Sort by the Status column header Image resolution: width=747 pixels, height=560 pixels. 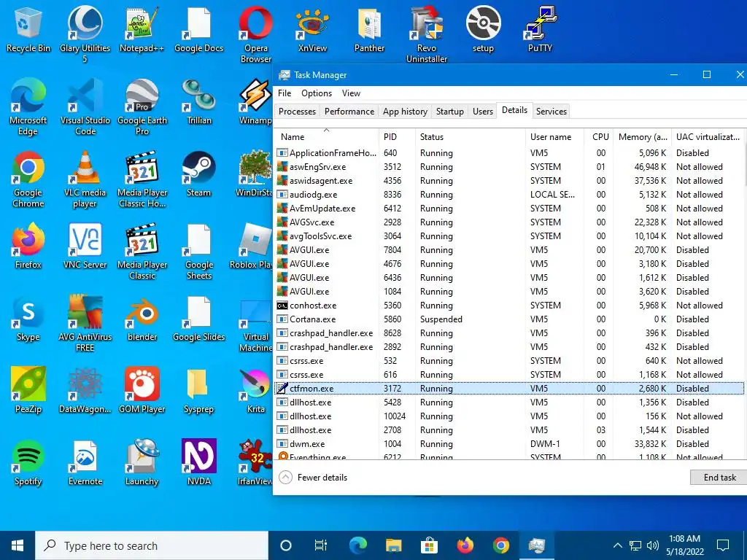click(x=471, y=136)
